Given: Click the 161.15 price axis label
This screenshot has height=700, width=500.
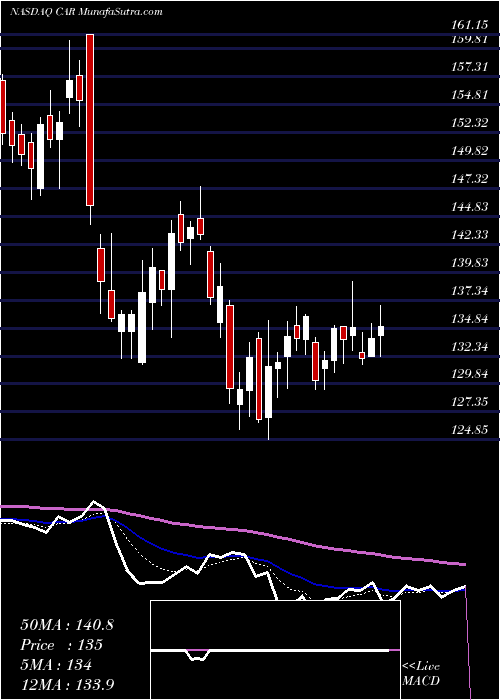Looking at the screenshot, I should click(x=468, y=25).
